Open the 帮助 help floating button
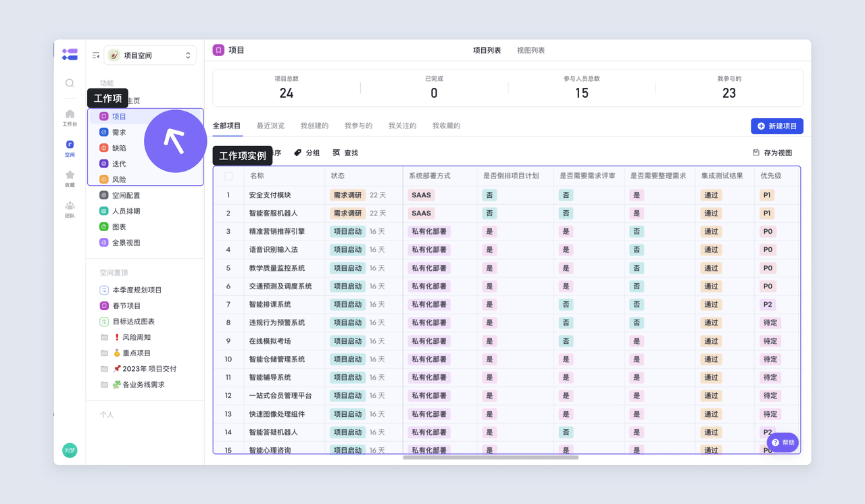The width and height of the screenshot is (865, 504). coord(783,443)
